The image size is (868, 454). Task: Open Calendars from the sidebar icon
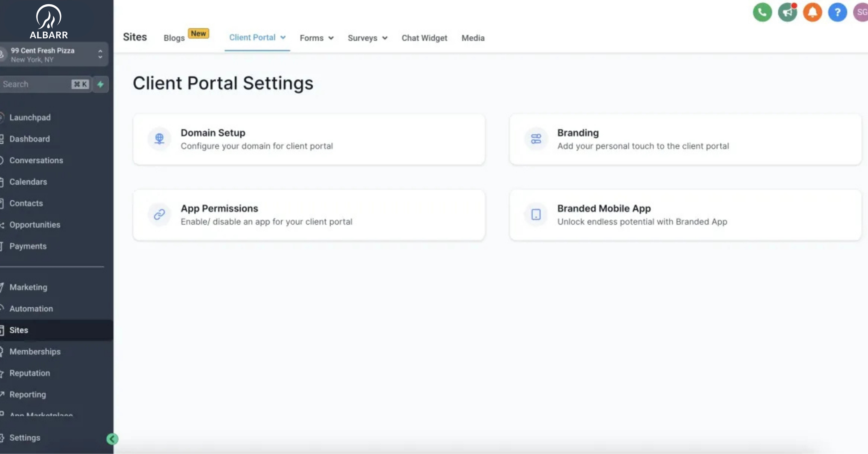[x=2, y=182]
